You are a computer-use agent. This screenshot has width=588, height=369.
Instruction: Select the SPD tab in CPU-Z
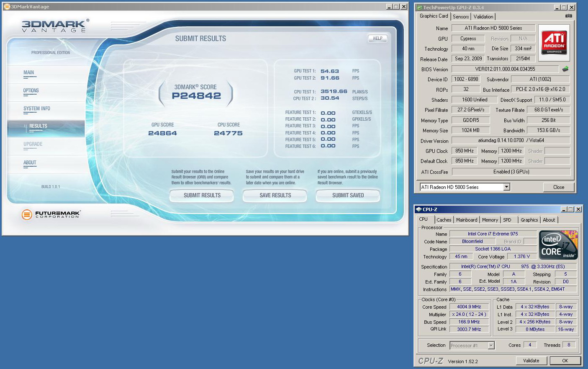(x=507, y=220)
